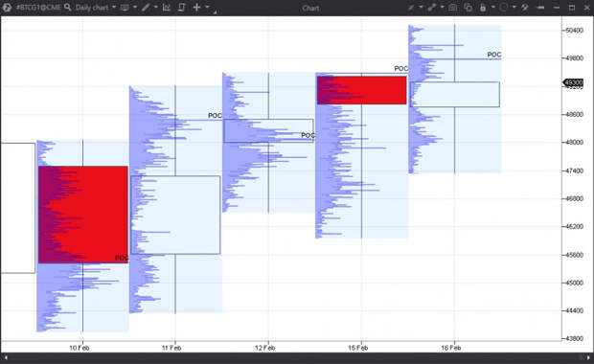This screenshot has height=364, width=594.
Task: Click the upper POC label of the 11 Feb profile
Action: [x=215, y=116]
